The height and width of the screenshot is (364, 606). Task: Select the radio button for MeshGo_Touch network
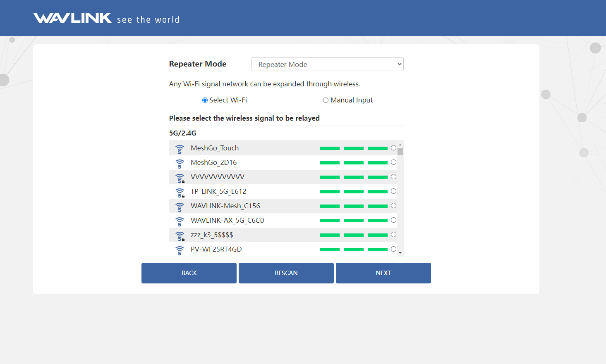[393, 148]
